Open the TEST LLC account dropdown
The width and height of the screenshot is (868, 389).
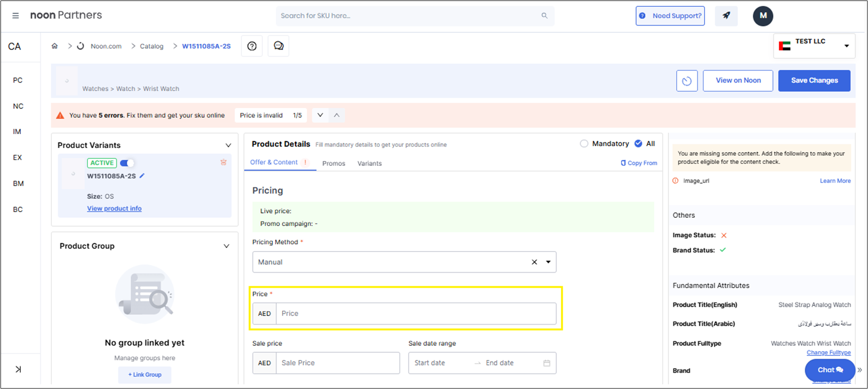click(814, 46)
